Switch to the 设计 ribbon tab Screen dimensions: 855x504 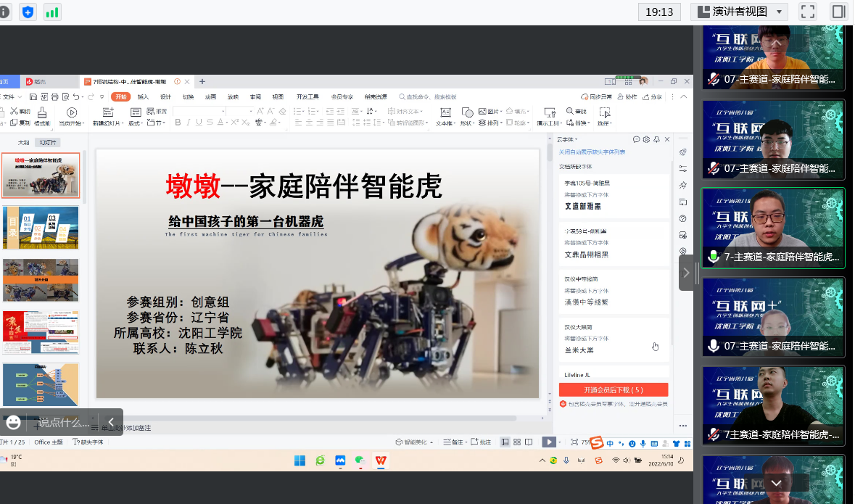165,96
